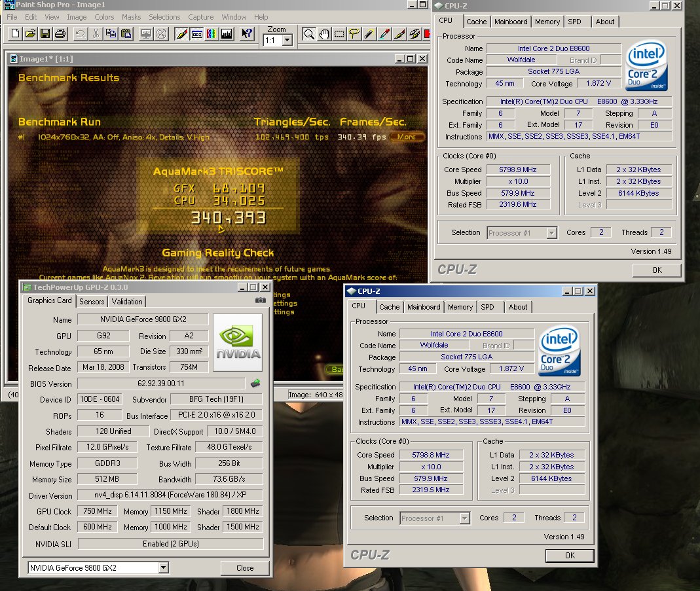Image resolution: width=700 pixels, height=591 pixels.
Task: Select the Magic Wand tool
Action: [x=369, y=33]
